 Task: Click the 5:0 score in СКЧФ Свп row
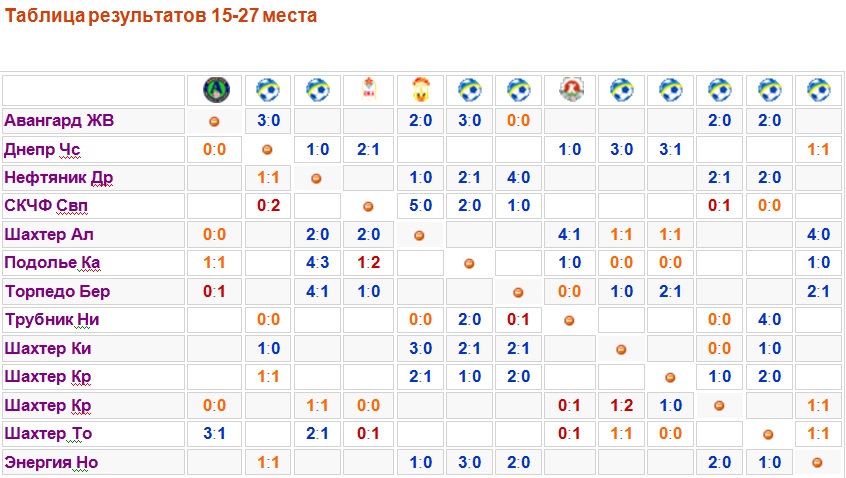pyautogui.click(x=419, y=207)
